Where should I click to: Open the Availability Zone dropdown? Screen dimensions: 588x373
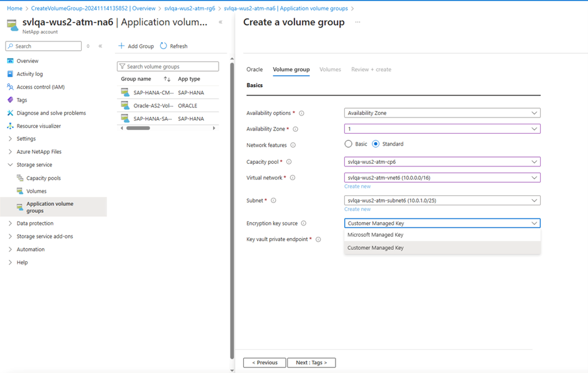click(x=442, y=129)
